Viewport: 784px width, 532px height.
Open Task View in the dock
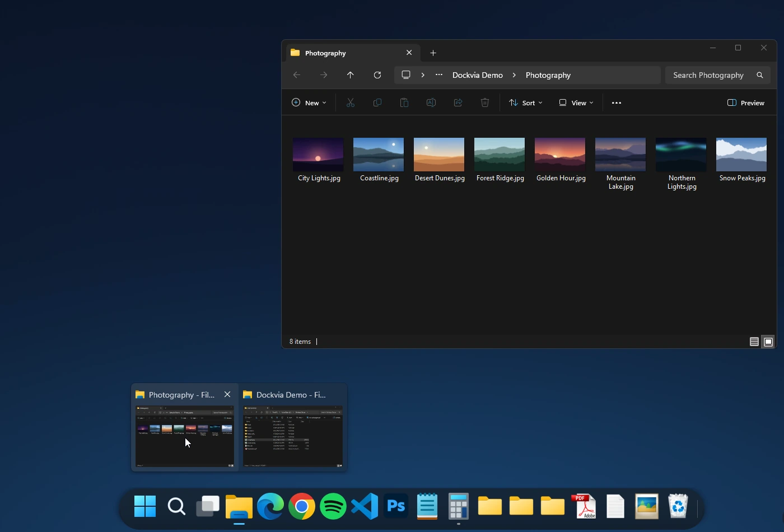tap(208, 506)
